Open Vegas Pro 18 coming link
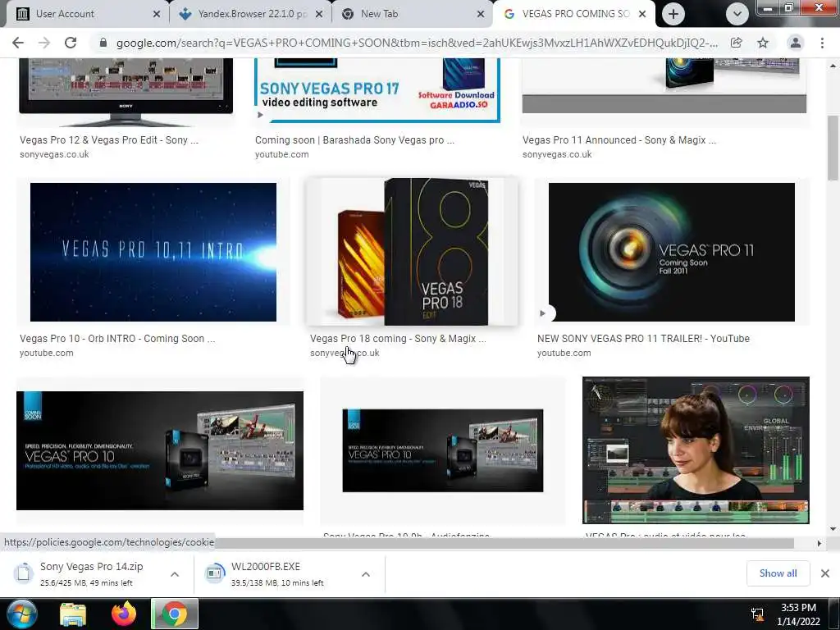This screenshot has height=630, width=840. click(398, 339)
